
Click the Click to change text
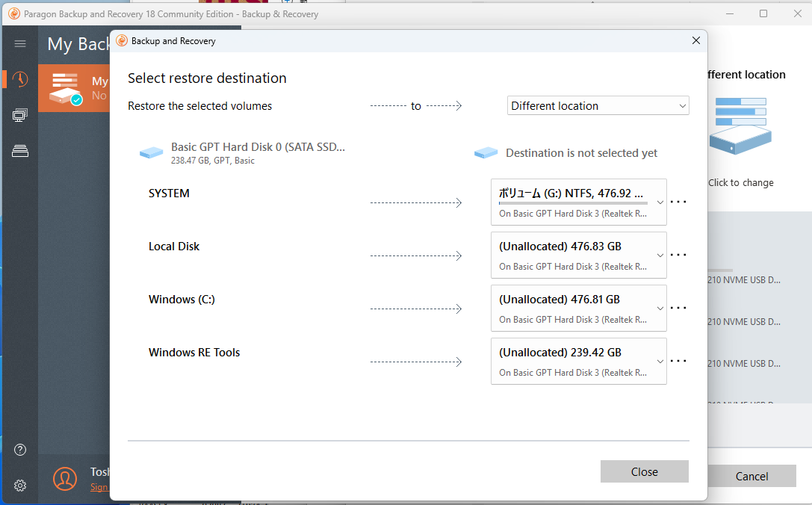[x=740, y=183]
